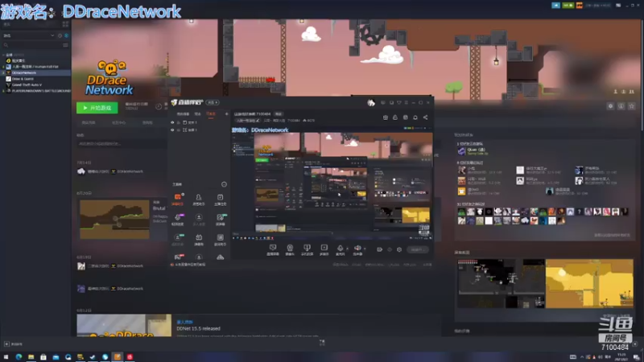Click the green play button for DDraceNetwork
Viewport: 644px width, 362px height.
tap(97, 108)
